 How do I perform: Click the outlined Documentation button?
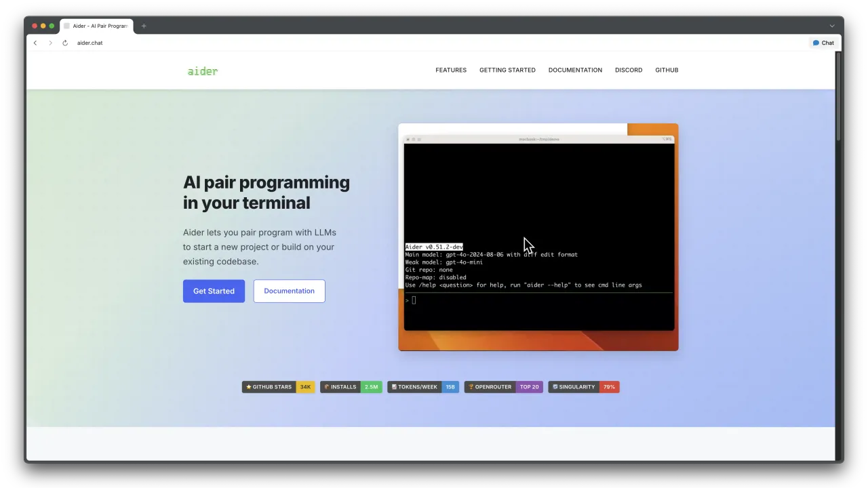289,291
